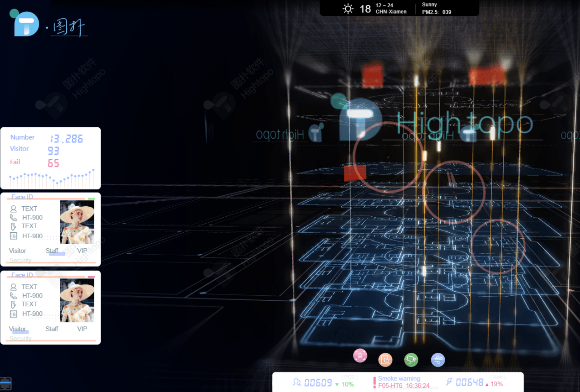The width and height of the screenshot is (580, 392).
Task: Click the phone icon in first Face ID card
Action: [13, 218]
